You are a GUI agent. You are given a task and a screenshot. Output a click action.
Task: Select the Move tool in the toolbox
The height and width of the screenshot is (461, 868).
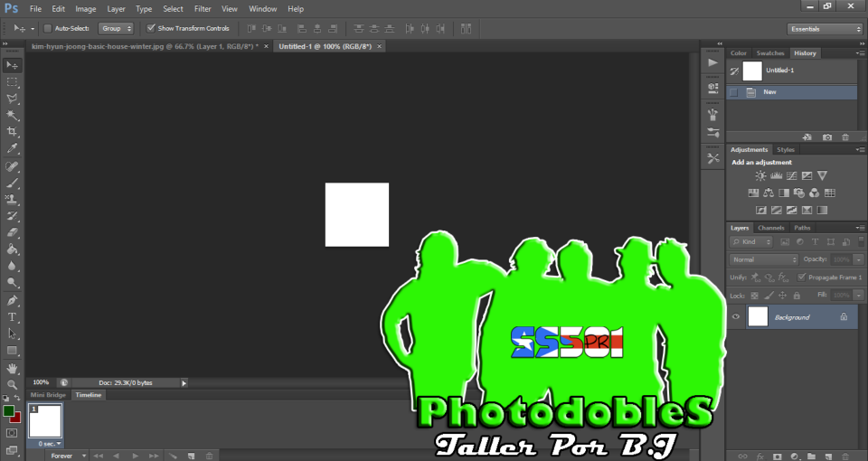pos(12,65)
